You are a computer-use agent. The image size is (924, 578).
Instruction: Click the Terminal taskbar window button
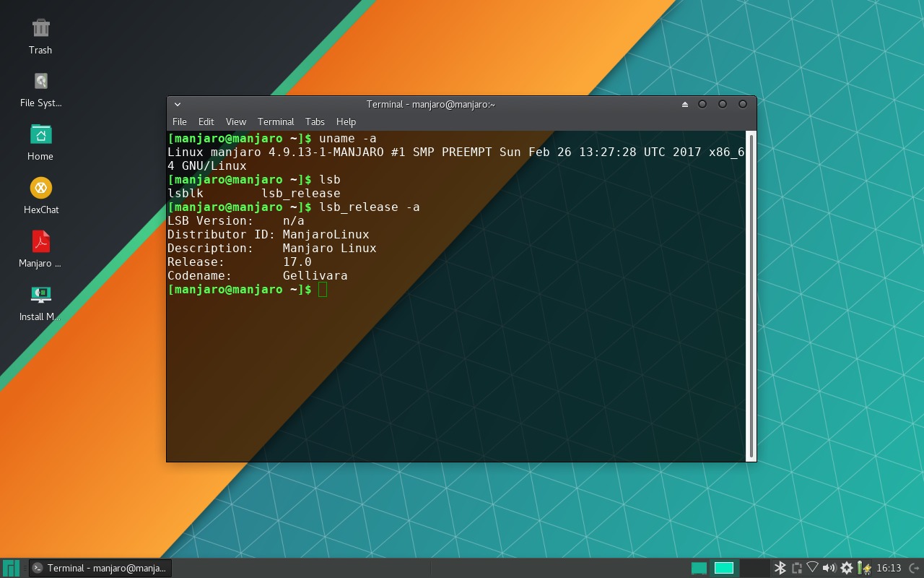coord(100,568)
